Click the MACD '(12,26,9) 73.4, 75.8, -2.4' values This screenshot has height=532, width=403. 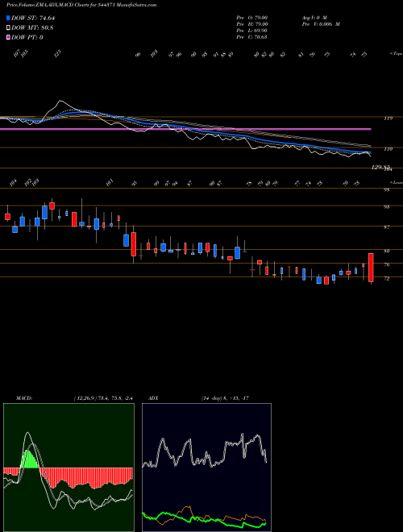click(x=102, y=398)
